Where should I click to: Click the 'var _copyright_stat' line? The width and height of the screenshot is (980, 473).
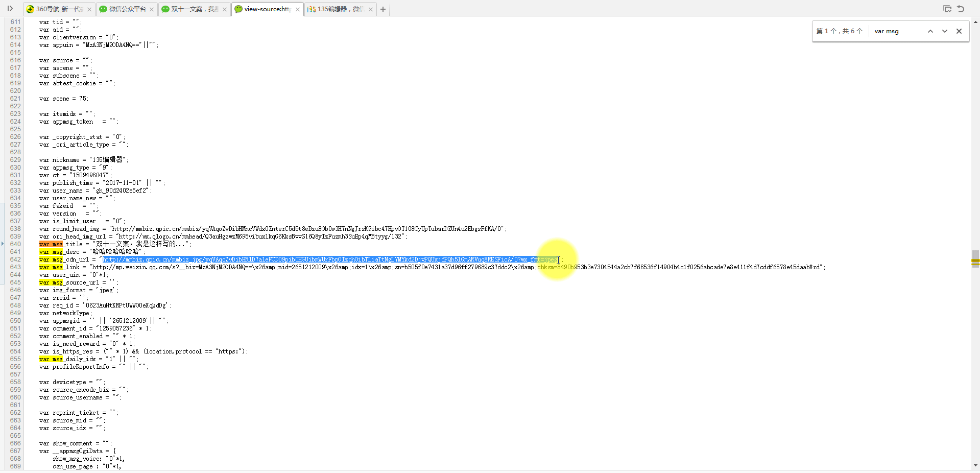click(x=82, y=137)
